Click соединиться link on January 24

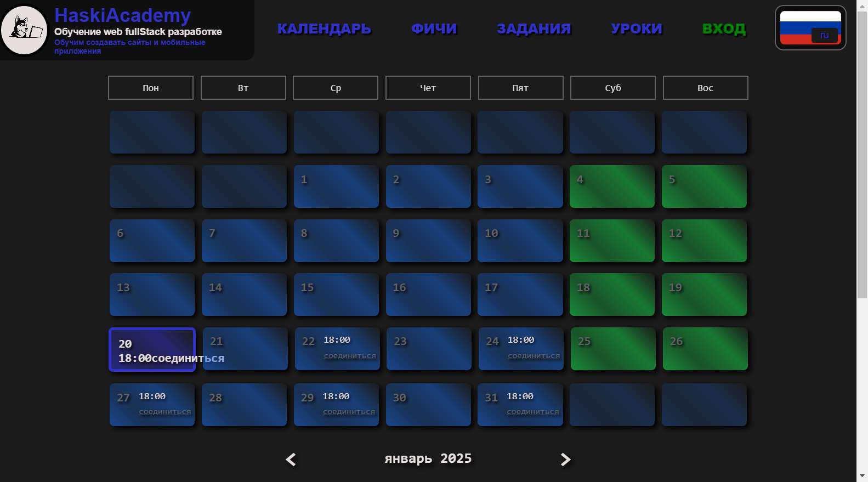pos(534,356)
